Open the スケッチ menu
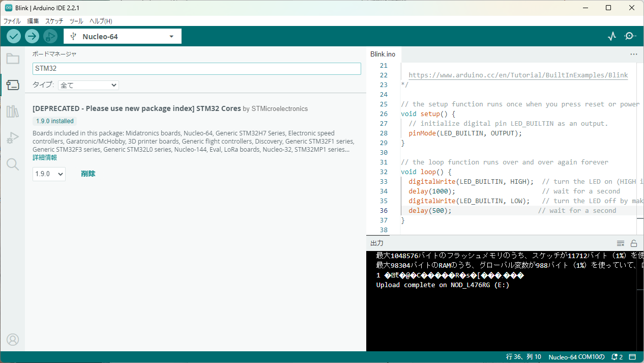The width and height of the screenshot is (644, 363). [x=54, y=21]
